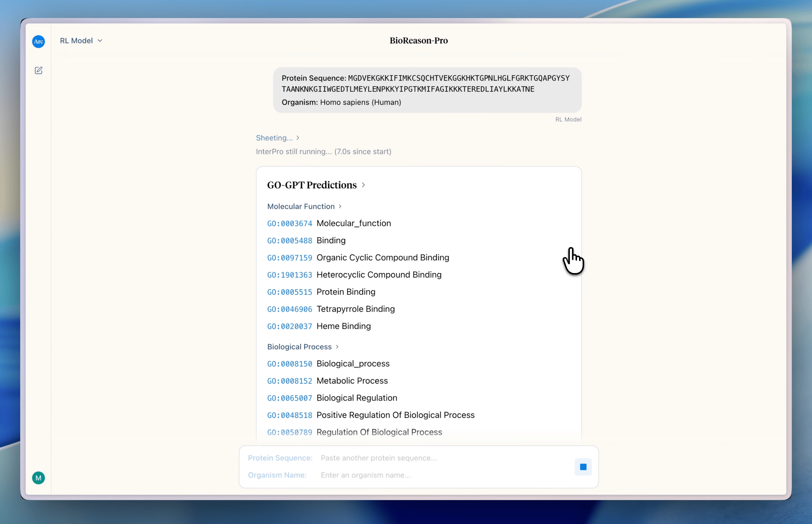This screenshot has width=812, height=524.
Task: Start a new chat with compose icon
Action: [x=38, y=70]
